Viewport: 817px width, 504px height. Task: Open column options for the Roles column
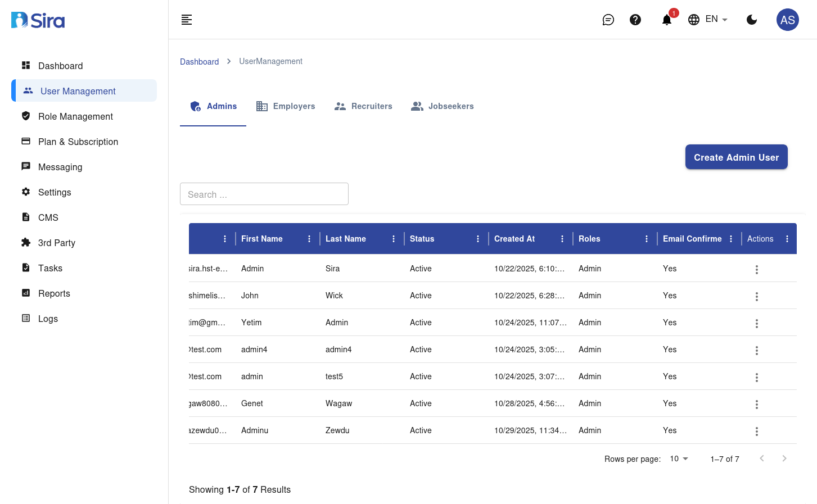pyautogui.click(x=646, y=238)
